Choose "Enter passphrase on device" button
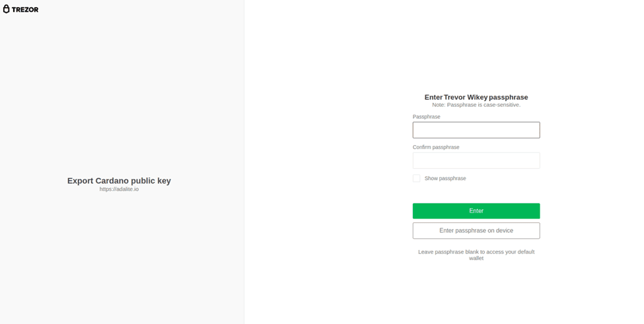Image resolution: width=644 pixels, height=324 pixels. [x=476, y=230]
